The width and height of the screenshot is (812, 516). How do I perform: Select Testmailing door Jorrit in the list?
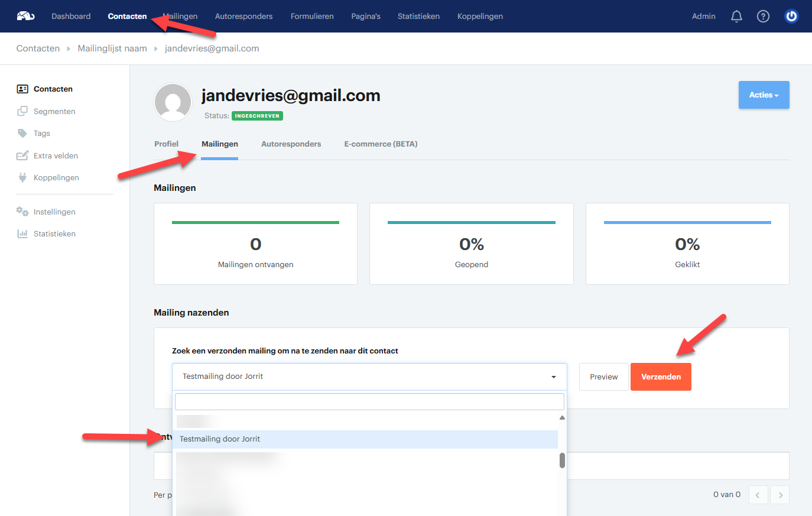pyautogui.click(x=366, y=439)
